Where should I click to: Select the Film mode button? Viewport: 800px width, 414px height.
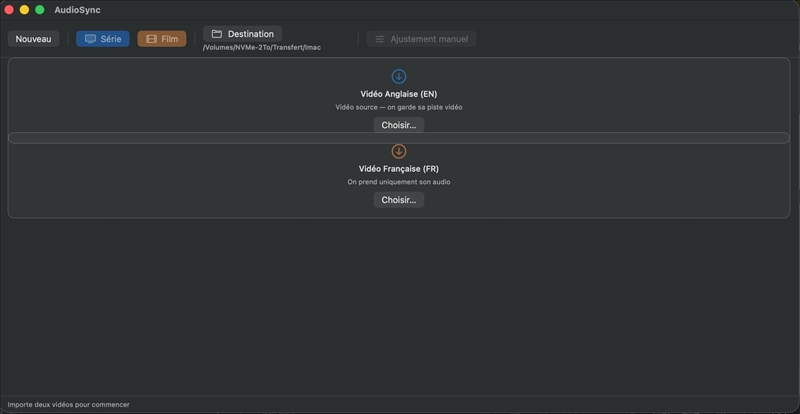point(162,39)
